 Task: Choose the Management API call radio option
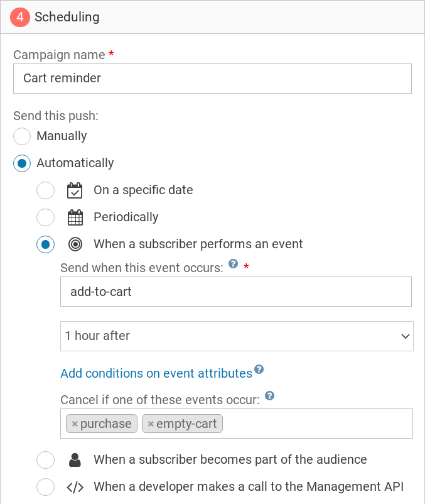click(x=46, y=487)
